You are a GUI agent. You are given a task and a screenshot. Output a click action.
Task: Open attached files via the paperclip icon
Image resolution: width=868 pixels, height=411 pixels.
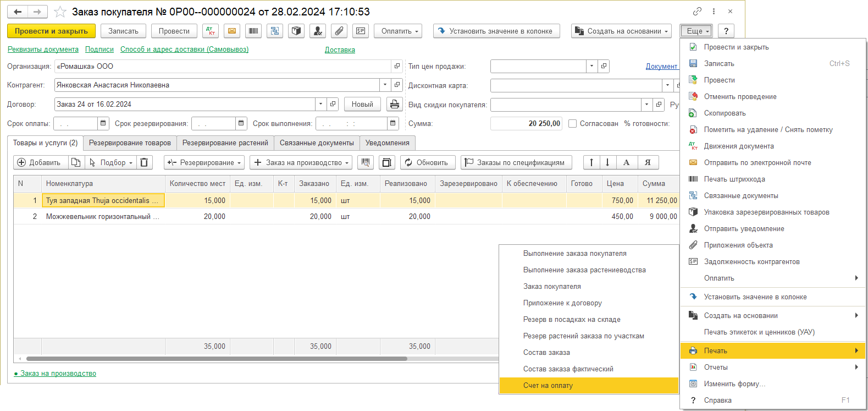coord(339,31)
